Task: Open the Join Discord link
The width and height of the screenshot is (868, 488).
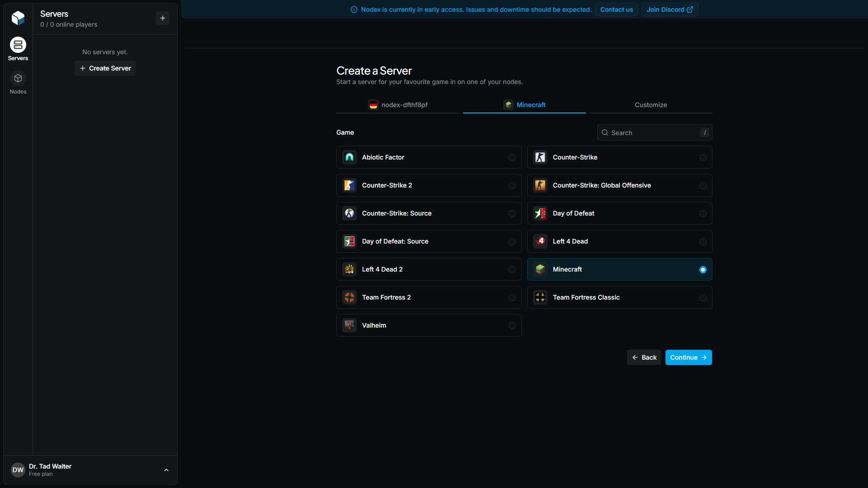Action: 670,9
